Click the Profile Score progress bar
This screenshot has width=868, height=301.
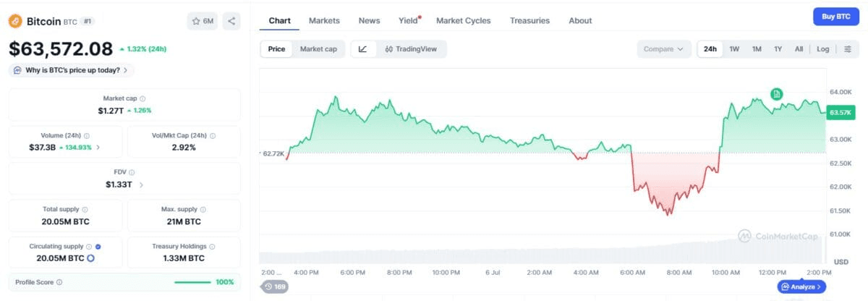[192, 282]
